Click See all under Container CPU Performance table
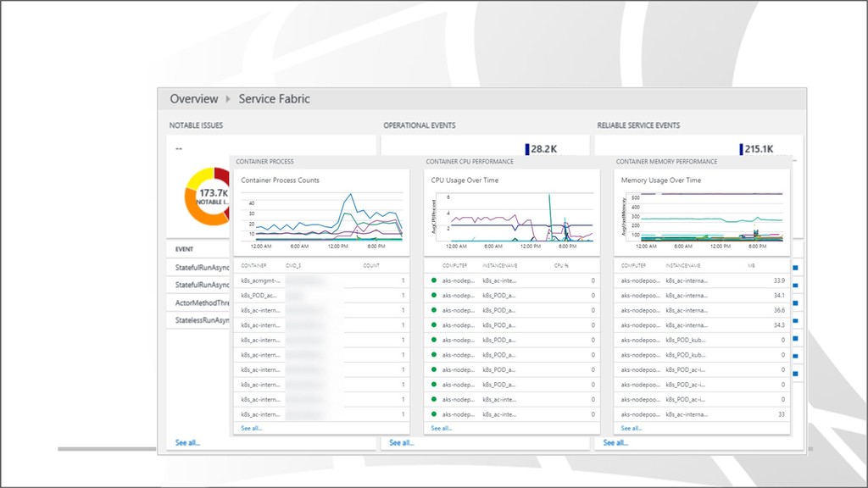Image resolution: width=868 pixels, height=488 pixels. [x=441, y=428]
